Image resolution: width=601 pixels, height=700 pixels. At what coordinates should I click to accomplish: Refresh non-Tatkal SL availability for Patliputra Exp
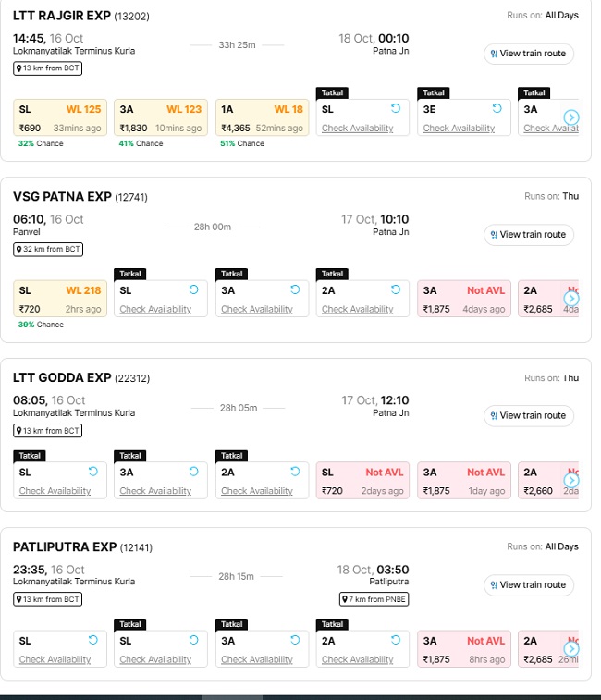coord(92,640)
